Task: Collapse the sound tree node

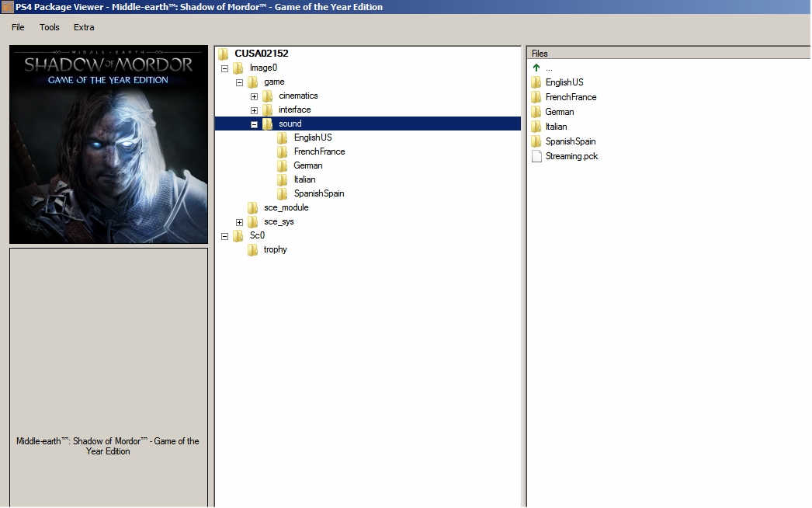Action: tap(255, 124)
